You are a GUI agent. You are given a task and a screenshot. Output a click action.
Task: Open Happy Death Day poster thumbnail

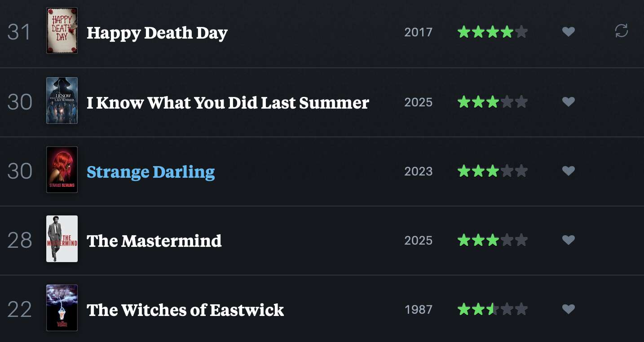62,31
